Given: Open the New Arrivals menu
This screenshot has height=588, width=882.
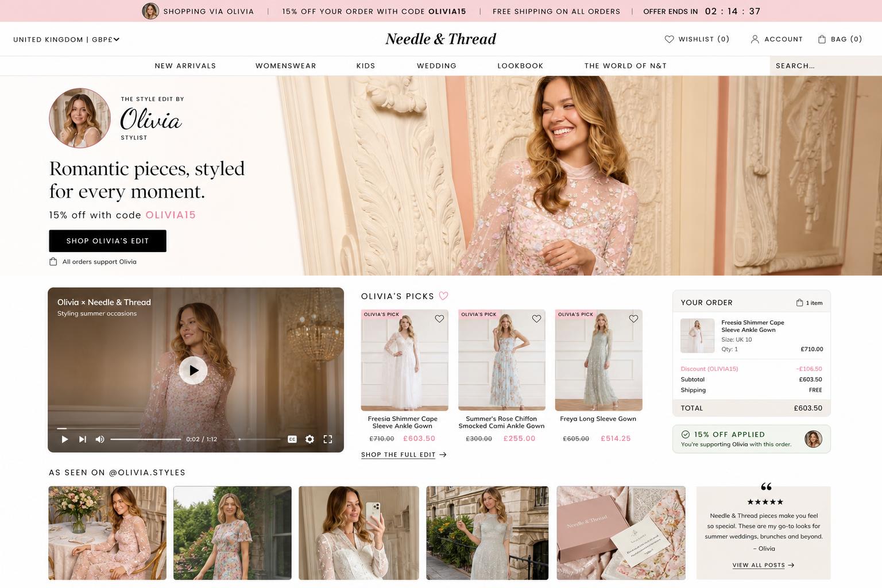Looking at the screenshot, I should coord(185,66).
